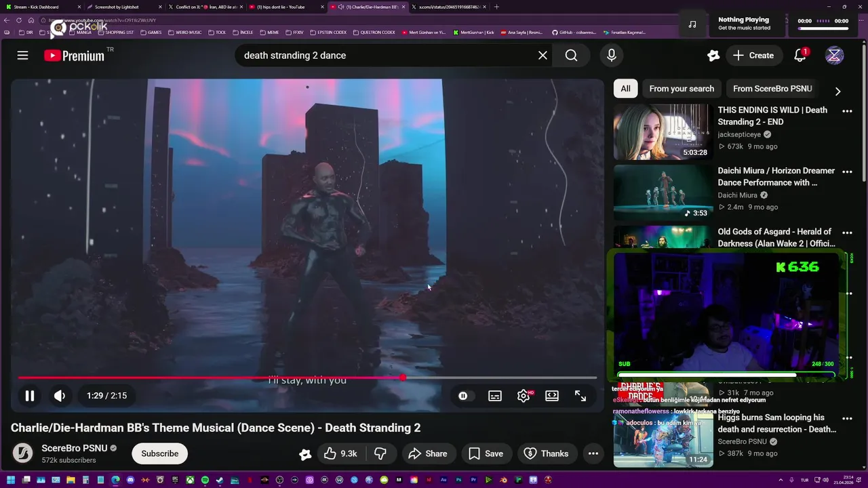
Task: Open options for Higgs burns Sam video
Action: pyautogui.click(x=847, y=419)
